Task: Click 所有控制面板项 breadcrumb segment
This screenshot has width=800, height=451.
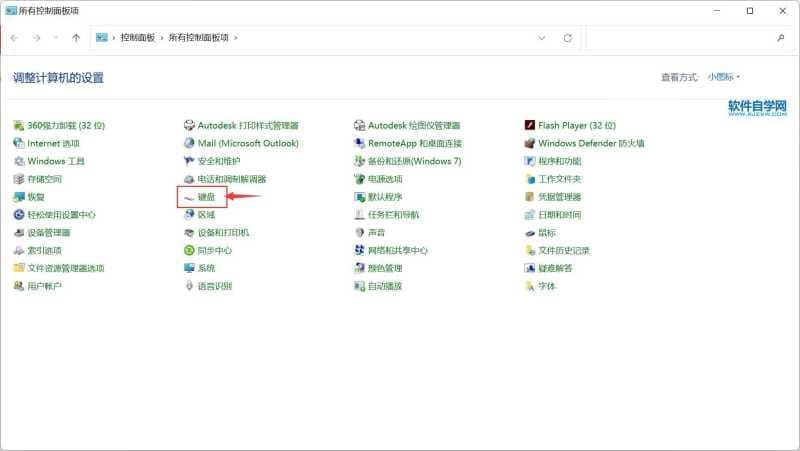Action: [196, 38]
